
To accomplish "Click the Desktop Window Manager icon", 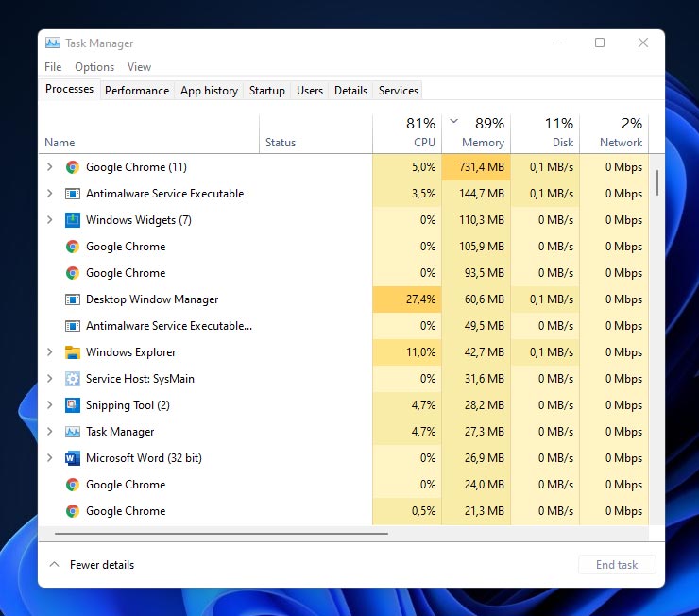I will (x=73, y=299).
